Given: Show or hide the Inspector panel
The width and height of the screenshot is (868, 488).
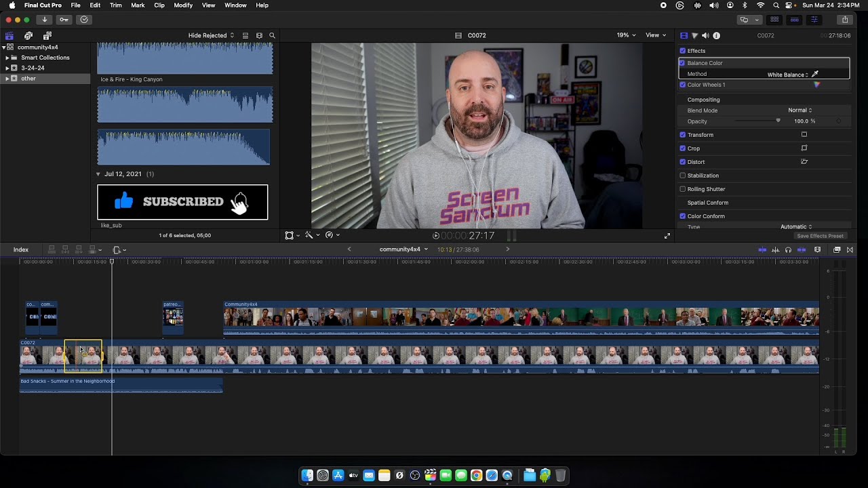Looking at the screenshot, I should pos(814,20).
